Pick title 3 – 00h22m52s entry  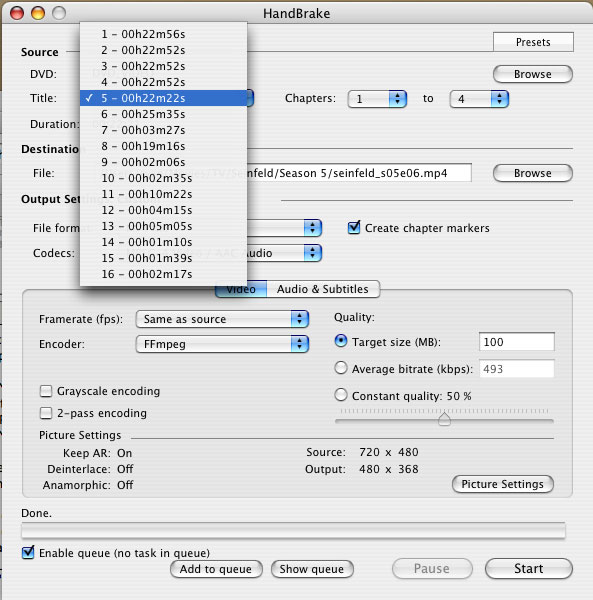[163, 66]
